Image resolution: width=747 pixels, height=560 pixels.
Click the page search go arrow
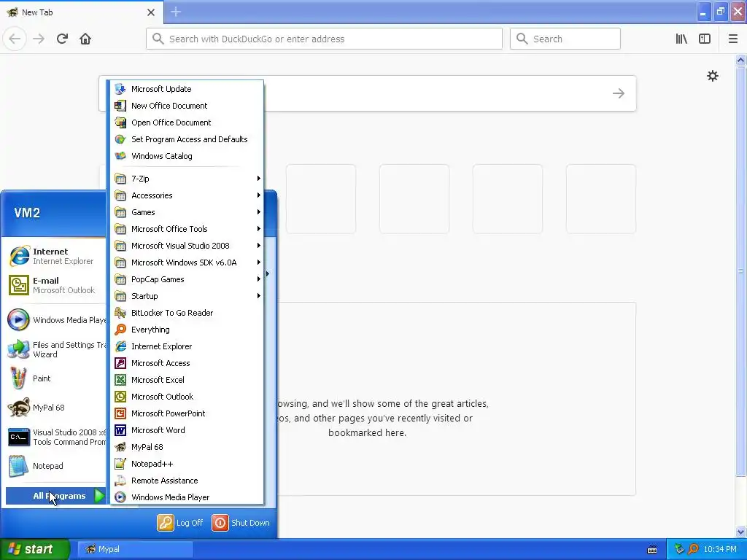(x=619, y=93)
